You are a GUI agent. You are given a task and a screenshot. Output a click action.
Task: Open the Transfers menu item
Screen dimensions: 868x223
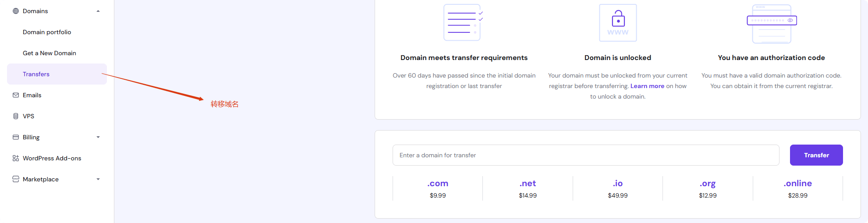point(57,74)
